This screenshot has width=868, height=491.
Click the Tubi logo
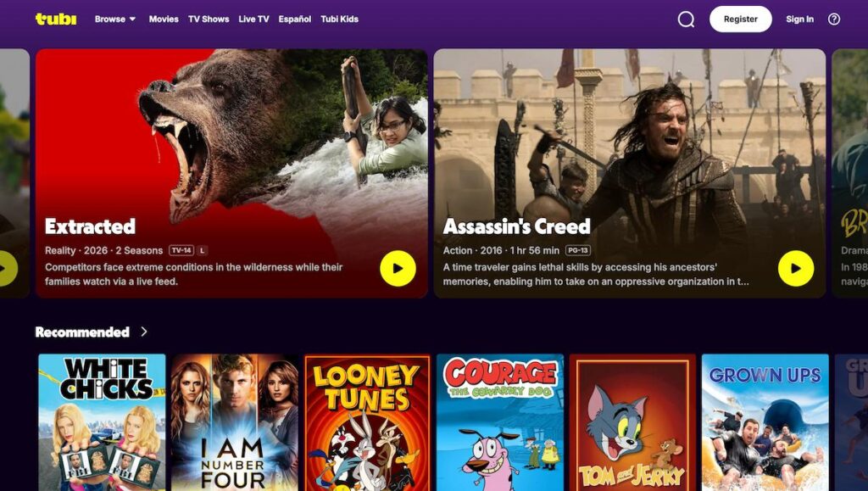click(56, 19)
